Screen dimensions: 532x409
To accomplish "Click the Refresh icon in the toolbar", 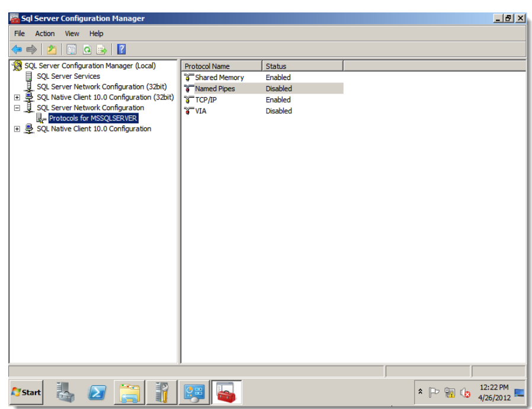I will [x=87, y=50].
